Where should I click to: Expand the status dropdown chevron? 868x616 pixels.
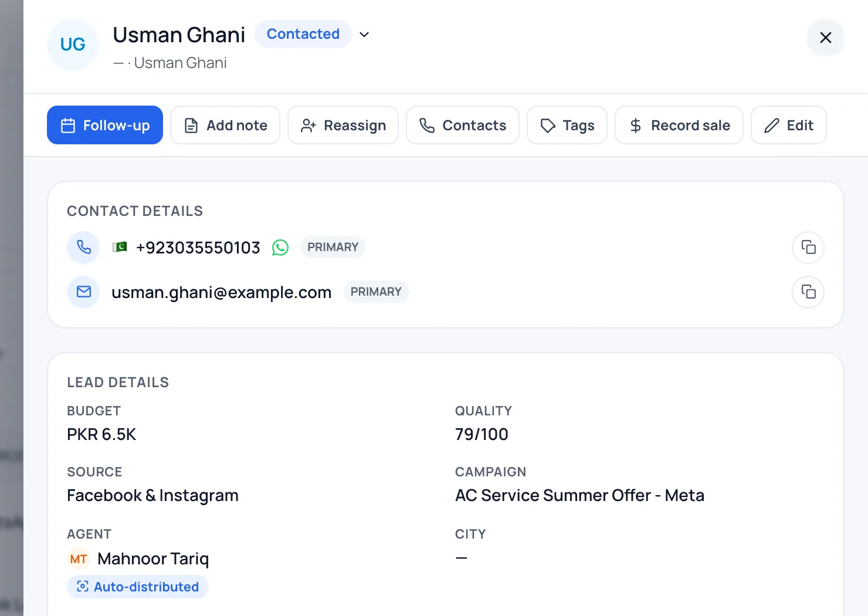tap(364, 35)
